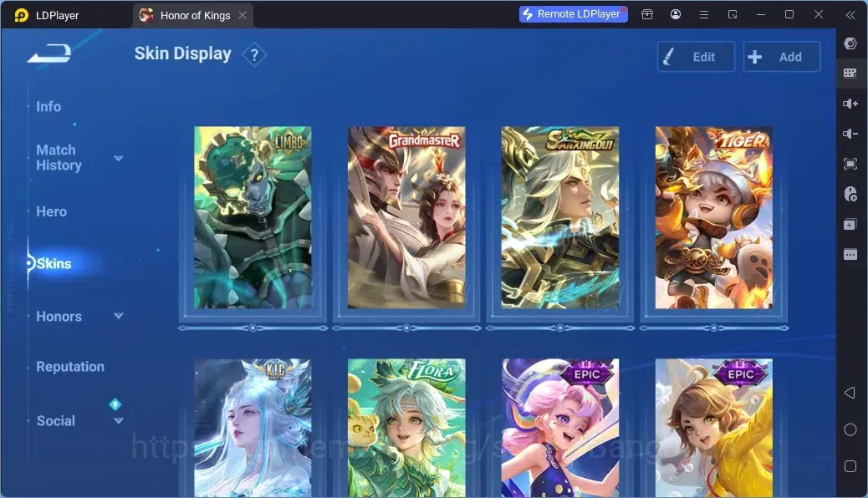Click the Remote LDPlayer button
This screenshot has height=498, width=868.
(573, 14)
